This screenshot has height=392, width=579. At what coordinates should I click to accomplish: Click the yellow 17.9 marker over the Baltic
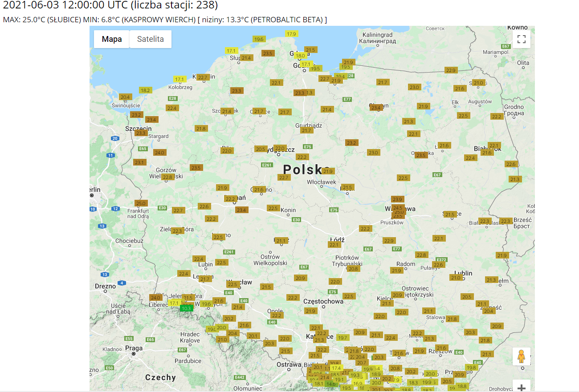click(291, 34)
